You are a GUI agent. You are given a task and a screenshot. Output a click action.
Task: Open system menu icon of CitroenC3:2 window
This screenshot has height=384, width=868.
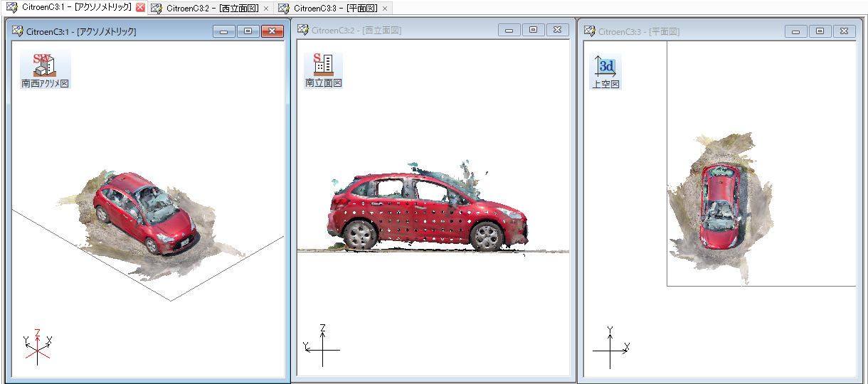pos(303,30)
